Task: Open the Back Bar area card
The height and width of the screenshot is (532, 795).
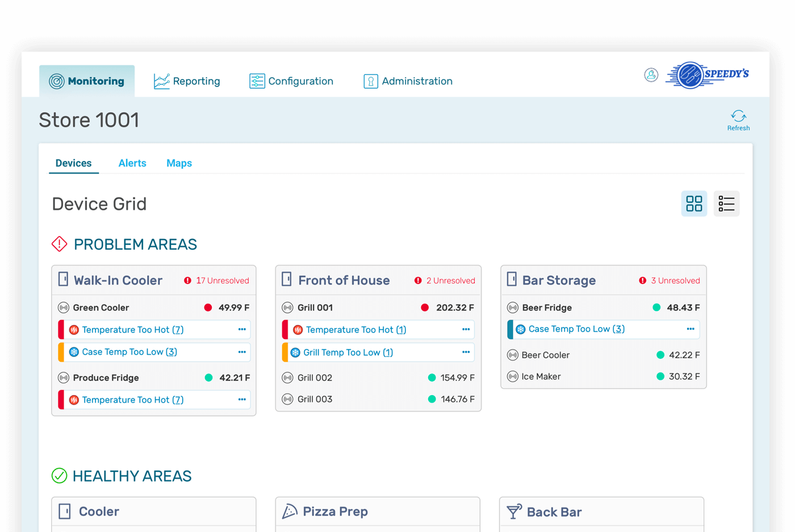Action: pyautogui.click(x=602, y=514)
